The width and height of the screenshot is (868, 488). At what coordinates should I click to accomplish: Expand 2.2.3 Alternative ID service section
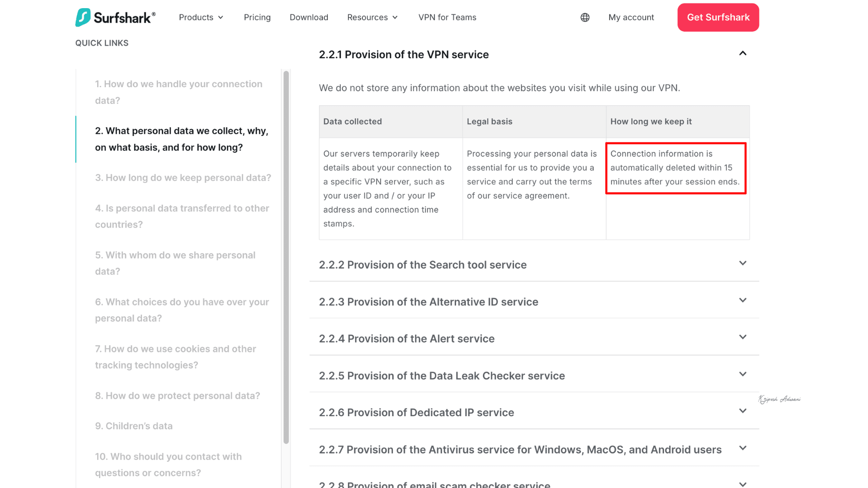point(743,300)
